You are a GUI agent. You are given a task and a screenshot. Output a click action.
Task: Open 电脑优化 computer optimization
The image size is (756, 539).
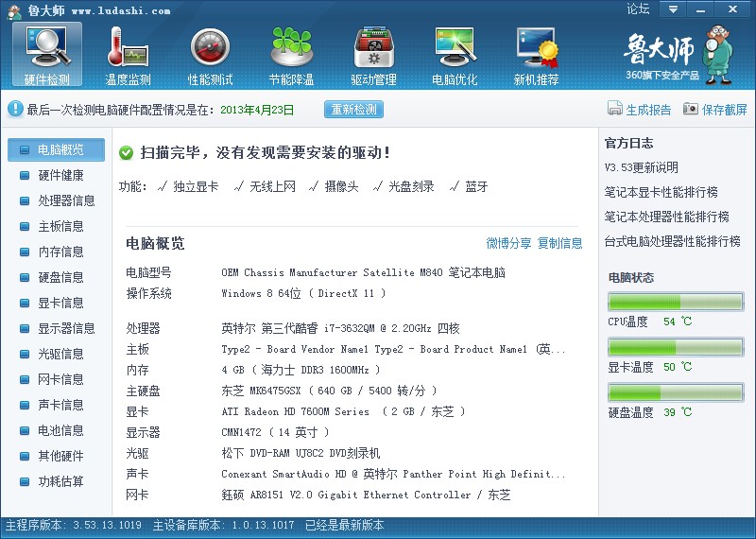point(455,55)
